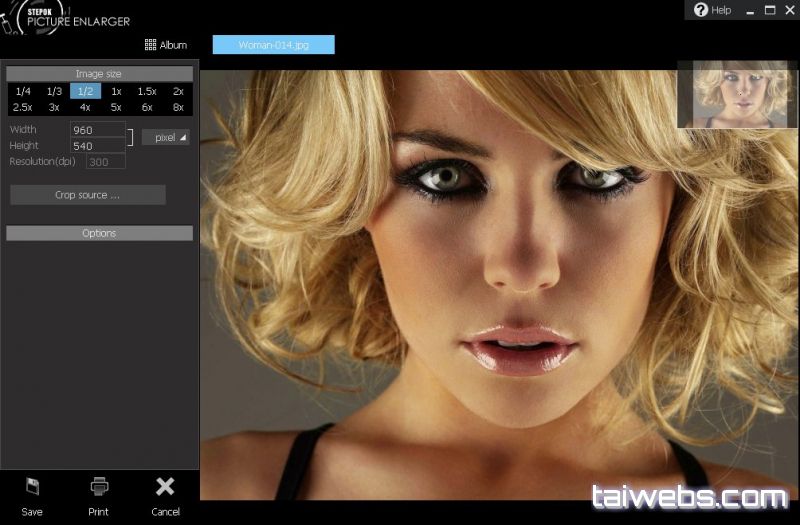800x525 pixels.
Task: Open the pixel unit dropdown
Action: coord(165,138)
